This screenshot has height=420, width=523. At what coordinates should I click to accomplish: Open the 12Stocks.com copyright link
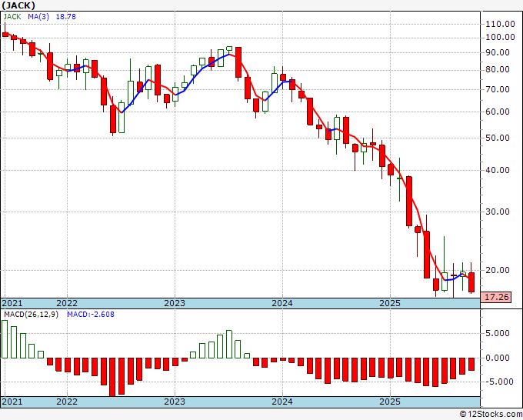tap(491, 415)
